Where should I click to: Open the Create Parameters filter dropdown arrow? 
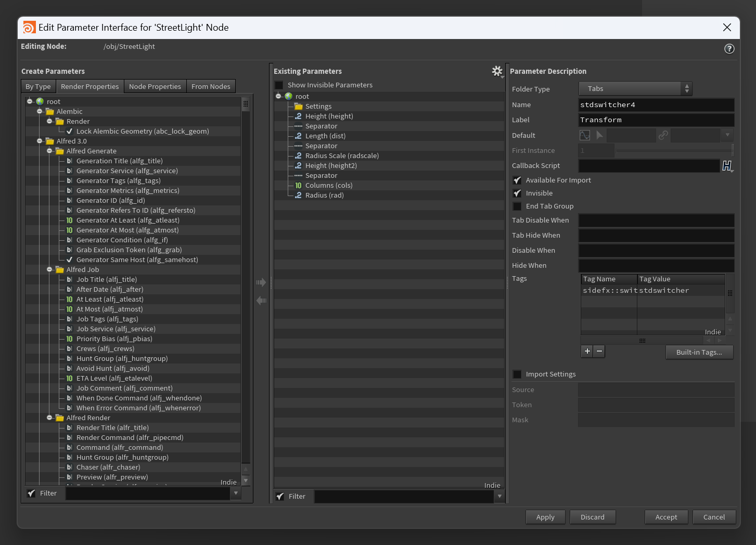coord(236,493)
